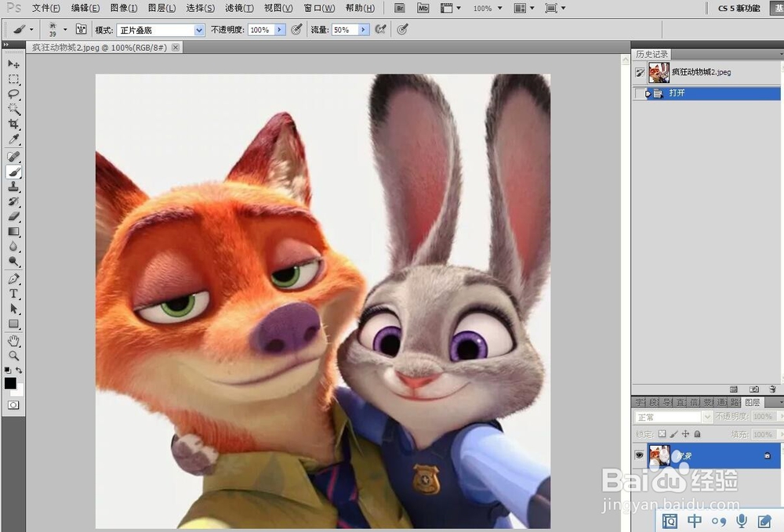The image size is (784, 532).
Task: Open the screen mode dropdown
Action: [x=555, y=8]
